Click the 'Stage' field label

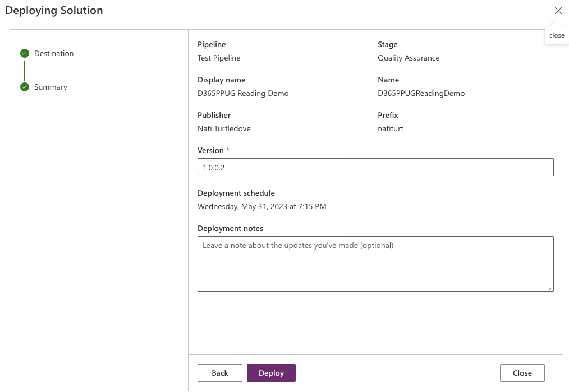point(388,44)
